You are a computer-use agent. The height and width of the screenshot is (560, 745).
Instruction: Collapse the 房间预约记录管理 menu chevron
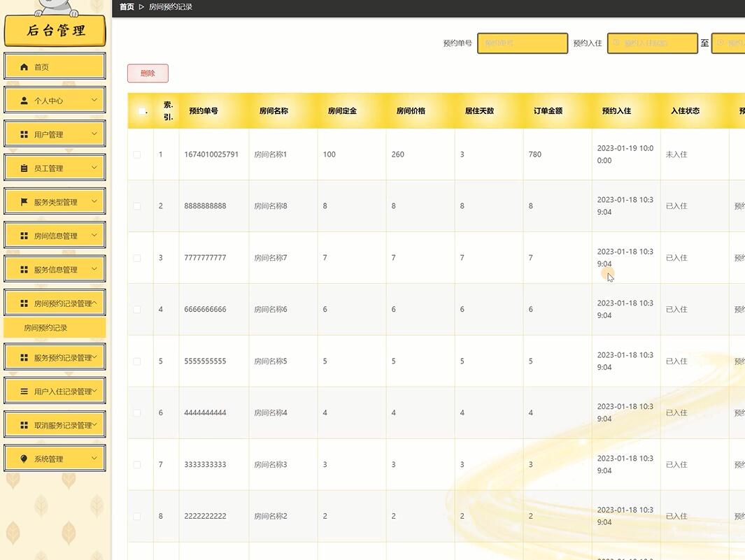[94, 303]
